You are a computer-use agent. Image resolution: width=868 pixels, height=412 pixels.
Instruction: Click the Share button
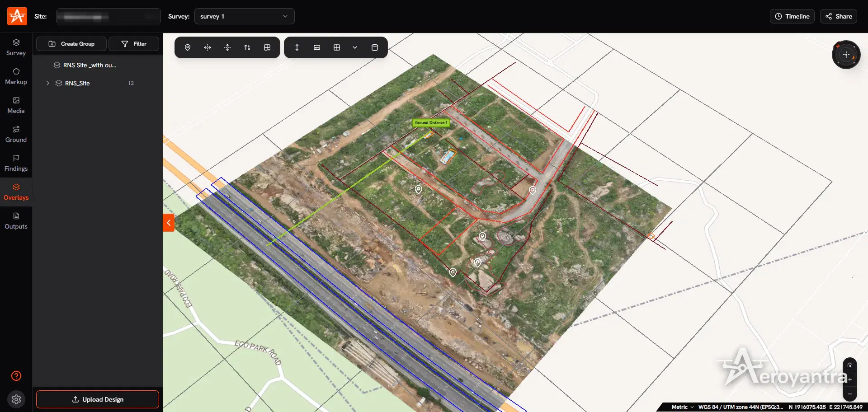pyautogui.click(x=839, y=16)
